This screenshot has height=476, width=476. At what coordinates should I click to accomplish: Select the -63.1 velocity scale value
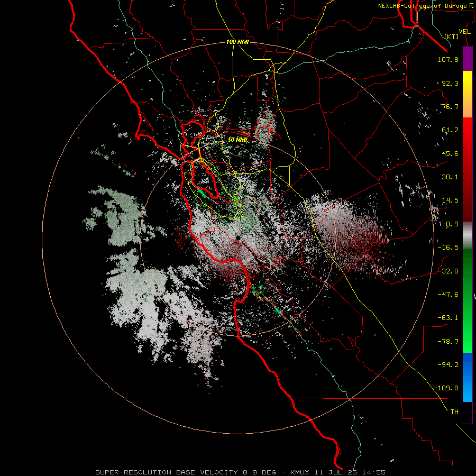click(448, 318)
